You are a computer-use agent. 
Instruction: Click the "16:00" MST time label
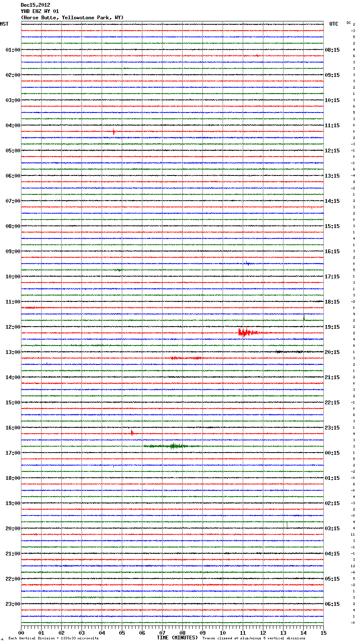[13, 428]
